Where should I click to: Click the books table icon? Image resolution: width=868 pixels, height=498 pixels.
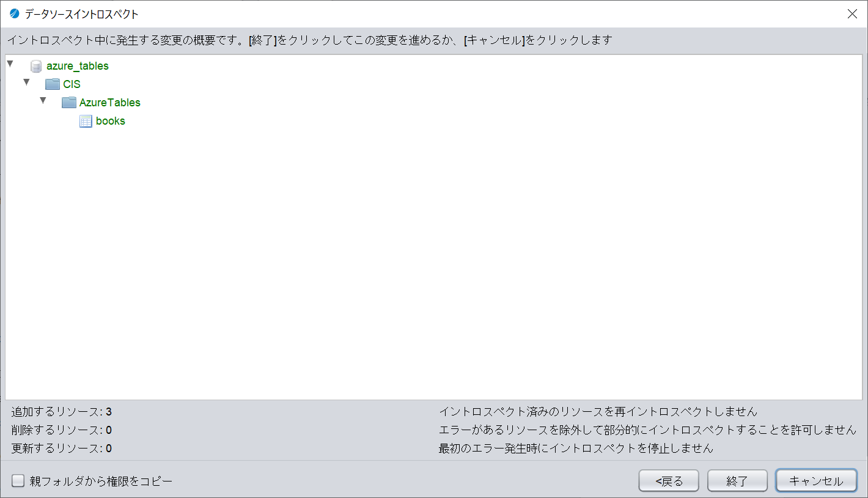click(x=86, y=121)
